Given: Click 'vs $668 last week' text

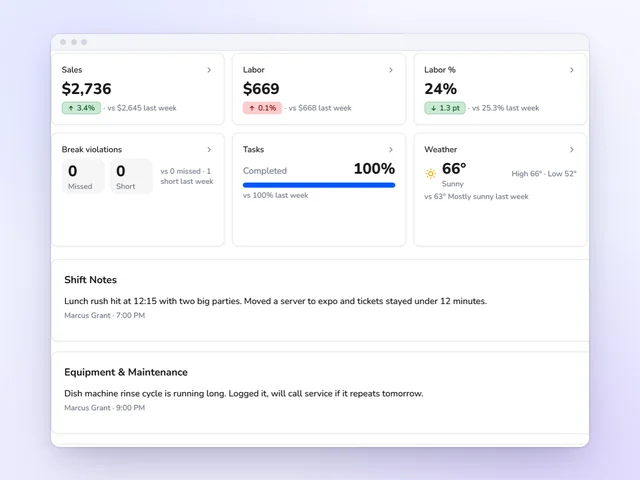Looking at the screenshot, I should (x=320, y=108).
